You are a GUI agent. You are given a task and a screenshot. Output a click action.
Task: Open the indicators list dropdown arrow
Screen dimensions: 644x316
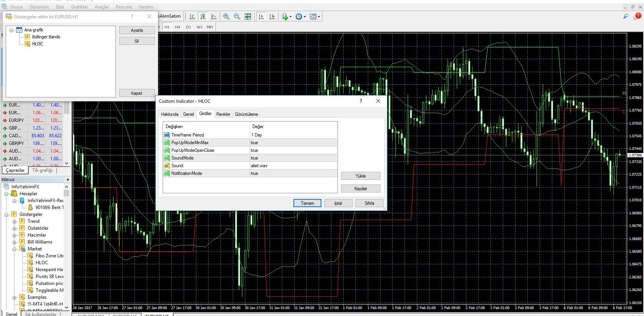click(x=290, y=16)
